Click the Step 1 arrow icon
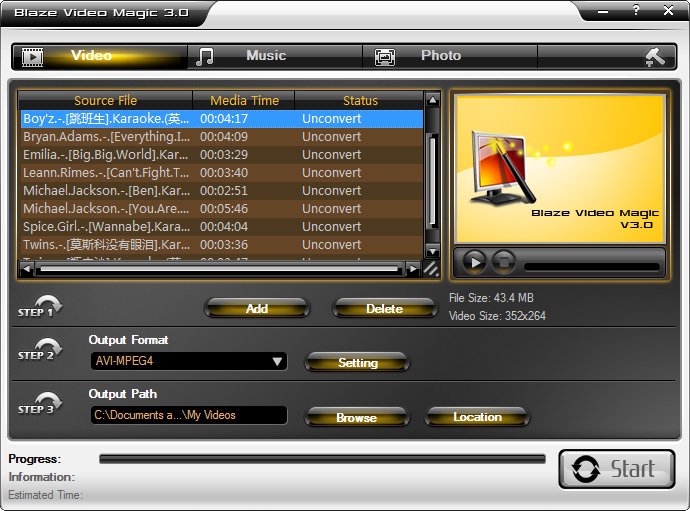 click(x=40, y=306)
